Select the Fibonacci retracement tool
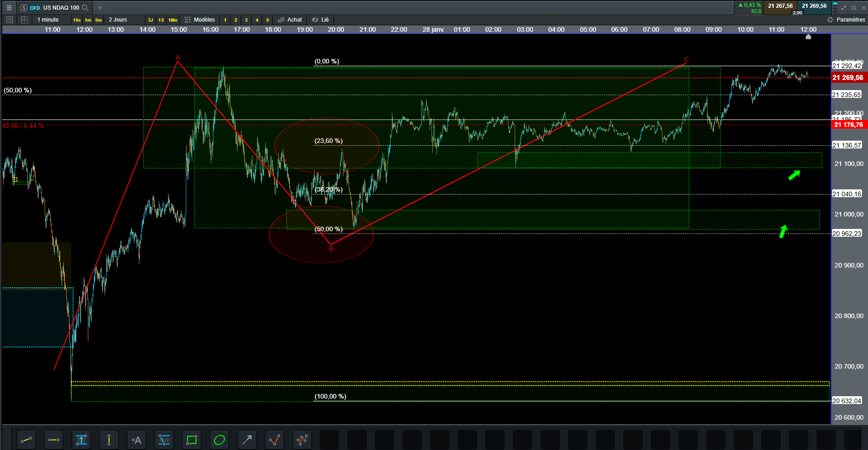 pos(164,440)
